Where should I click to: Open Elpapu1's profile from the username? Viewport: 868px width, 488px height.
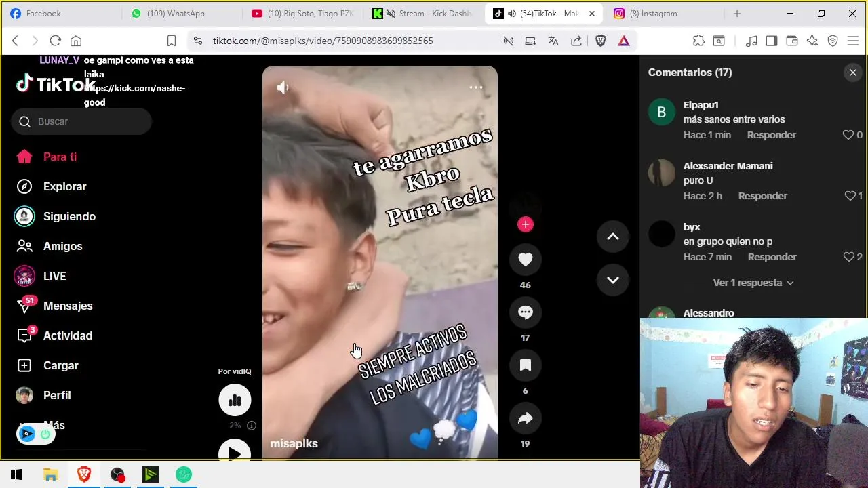tap(701, 105)
